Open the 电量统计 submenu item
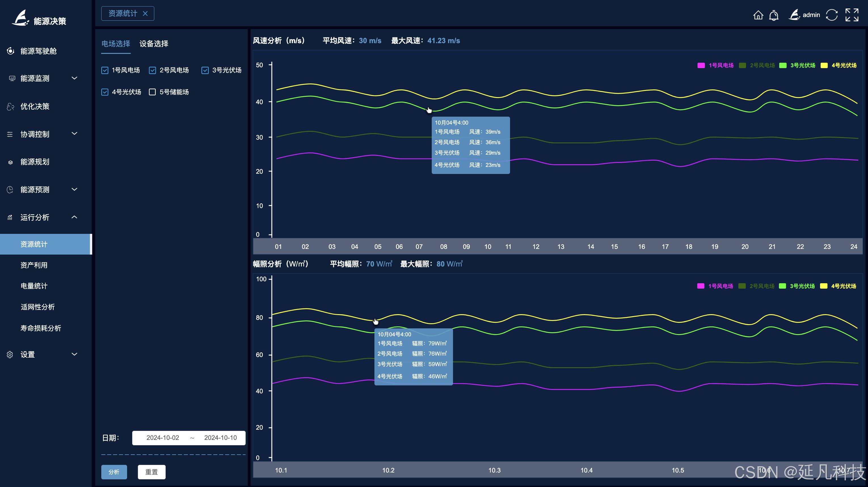Screen dimensions: 868x487 (x=34, y=286)
